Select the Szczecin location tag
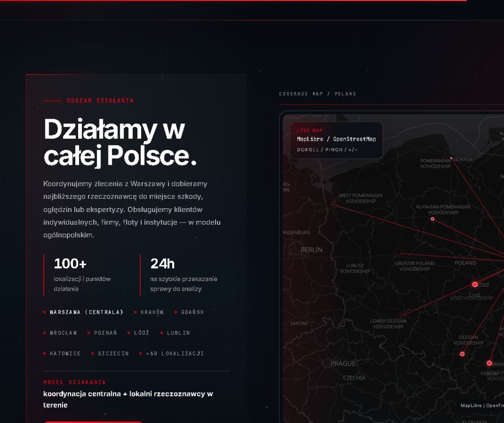The width and height of the screenshot is (504, 423). [x=110, y=353]
